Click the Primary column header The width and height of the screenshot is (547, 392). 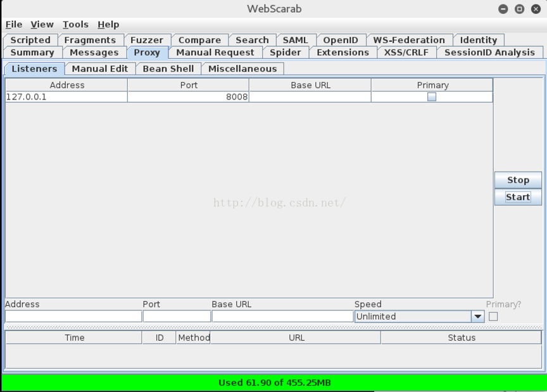(432, 85)
